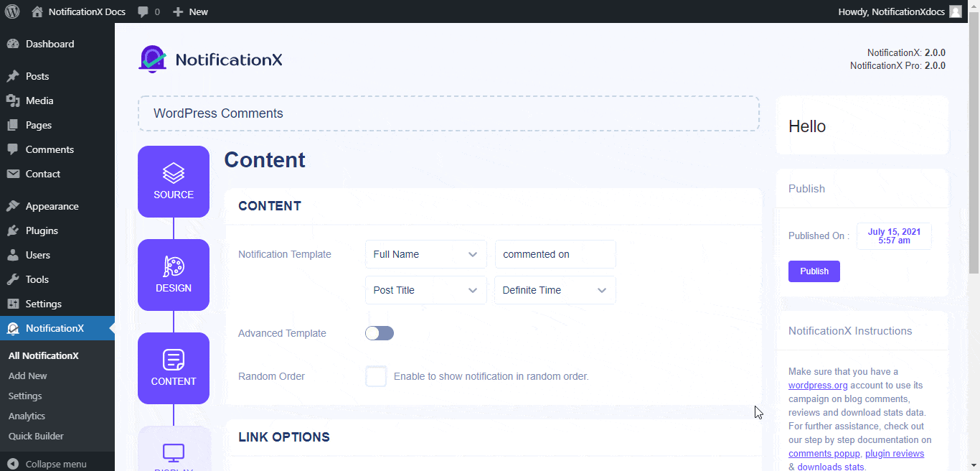Viewport: 980px width, 471px height.
Task: Open the comments popup documentation link
Action: point(824,454)
